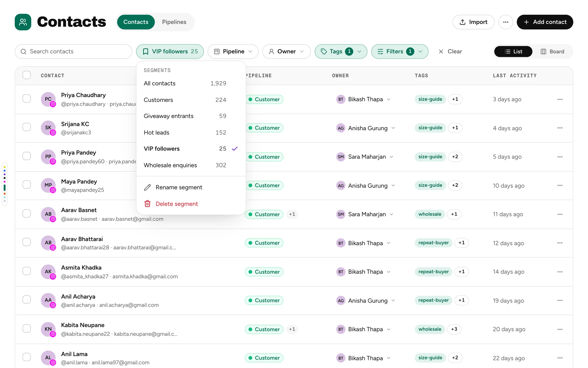Click the bookmark icon on VIP followers chip

tap(146, 52)
